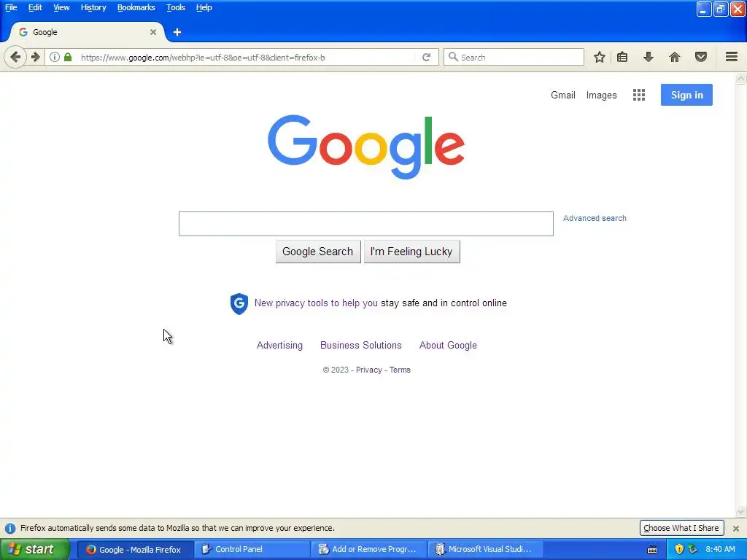747x560 pixels.
Task: Switch to Microsoft Visual Studio taskbar item
Action: (486, 549)
